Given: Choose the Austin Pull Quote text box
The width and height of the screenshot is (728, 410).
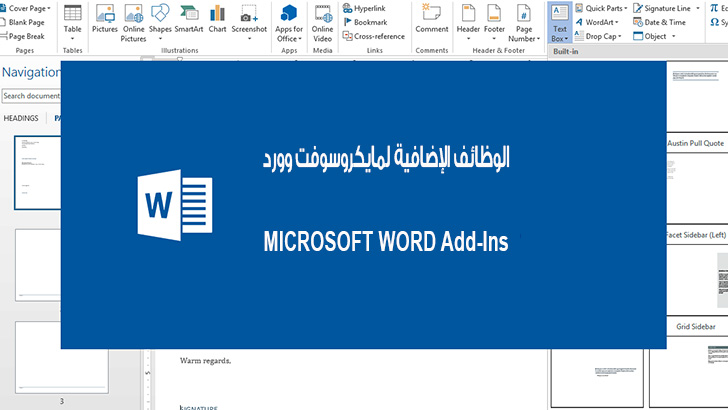Looking at the screenshot, I should click(696, 143).
